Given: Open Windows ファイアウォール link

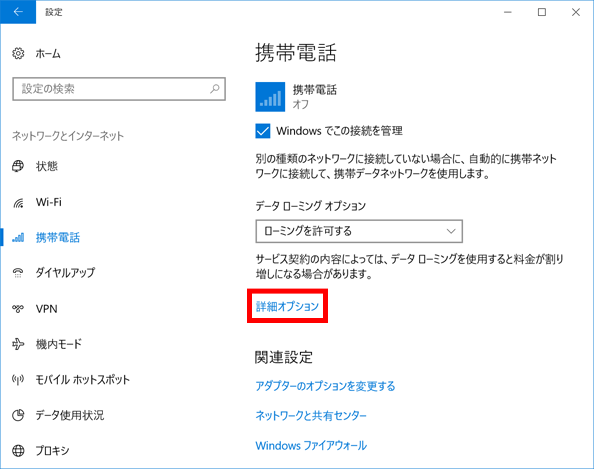Looking at the screenshot, I should click(x=311, y=446).
